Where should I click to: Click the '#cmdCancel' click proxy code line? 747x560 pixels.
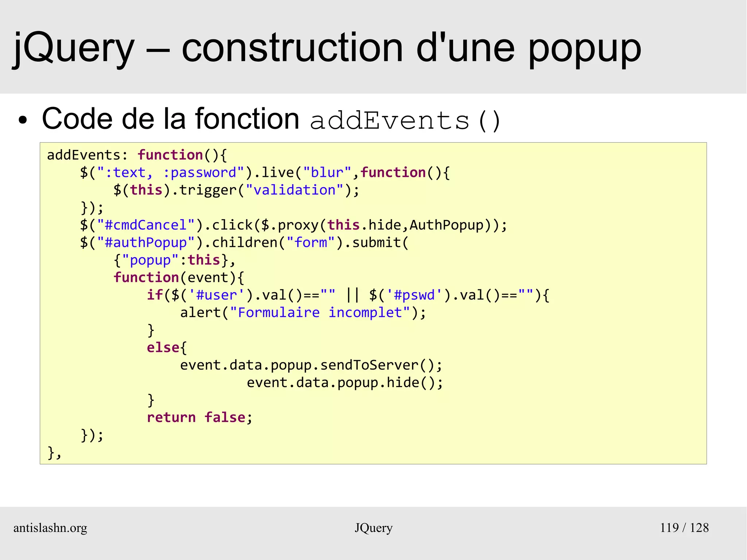point(294,225)
